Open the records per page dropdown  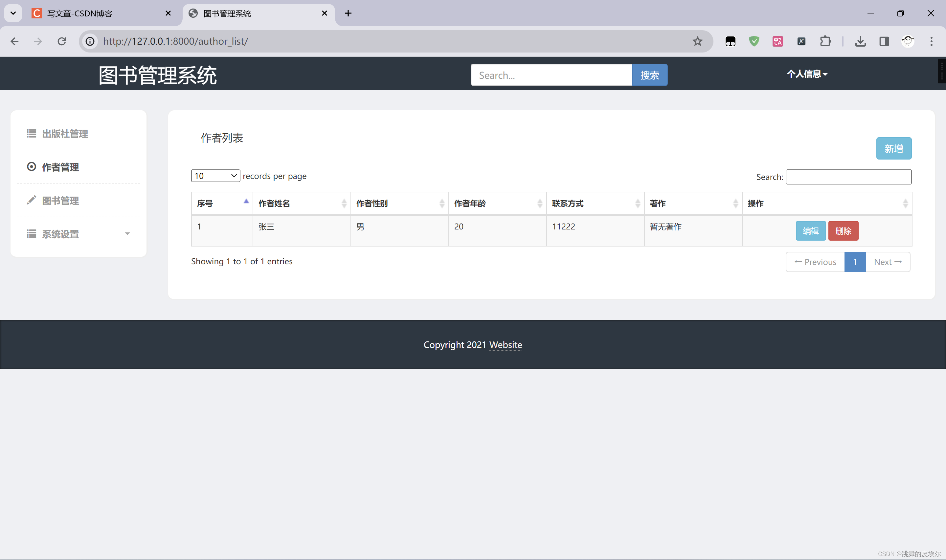point(215,176)
